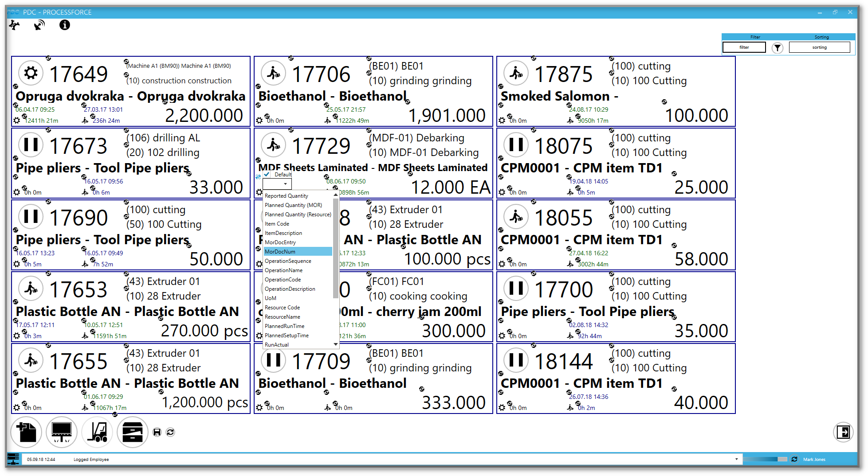Click the Mark Jones user label
Screen dimensions: 868x476
pos(814,460)
